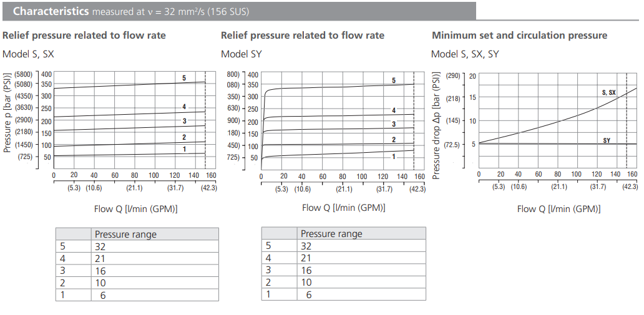Select the 'Model S, SX, SY' subtitle

click(465, 54)
